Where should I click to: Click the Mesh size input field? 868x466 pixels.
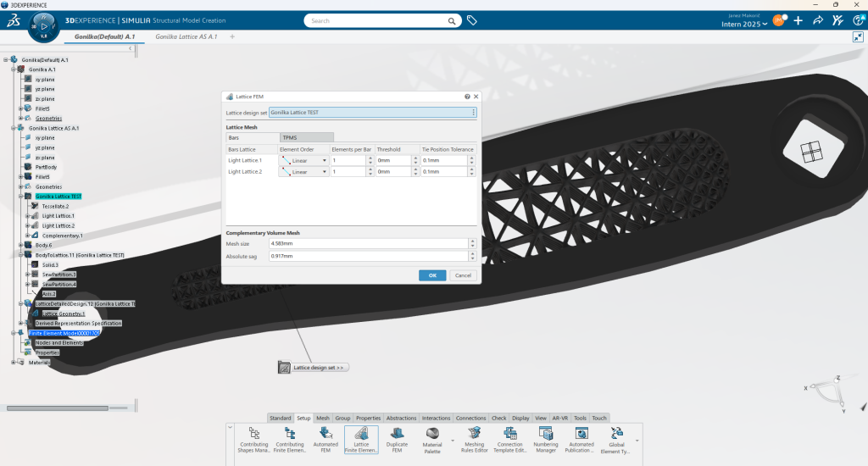(x=369, y=243)
